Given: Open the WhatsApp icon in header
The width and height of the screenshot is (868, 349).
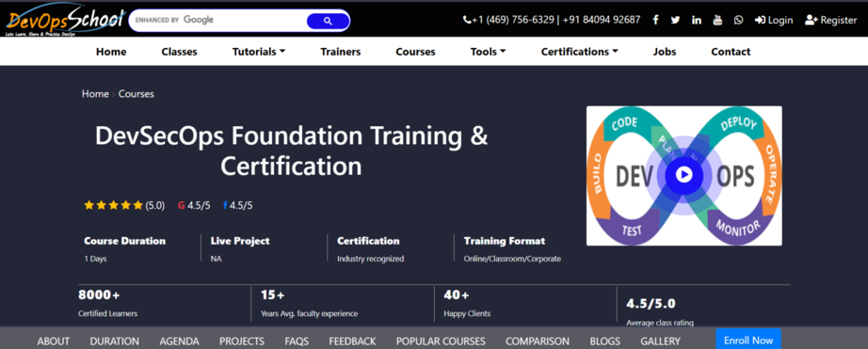Looking at the screenshot, I should coord(738,20).
